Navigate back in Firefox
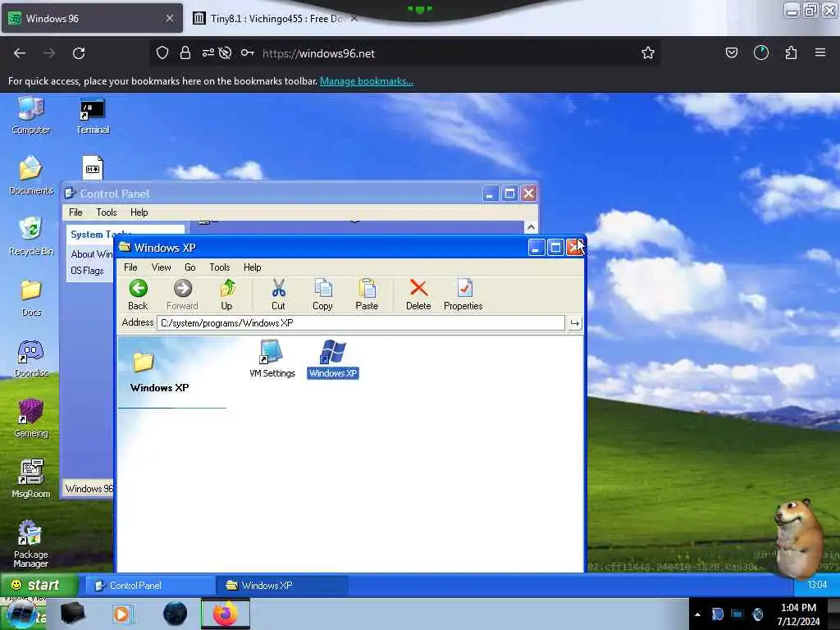Screen dimensions: 840x630 20,53
